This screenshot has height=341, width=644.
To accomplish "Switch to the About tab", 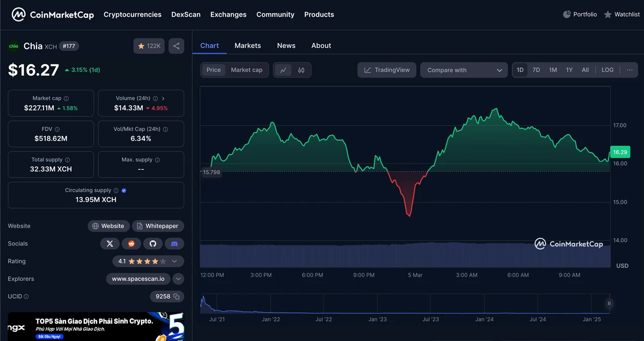I will click(321, 46).
